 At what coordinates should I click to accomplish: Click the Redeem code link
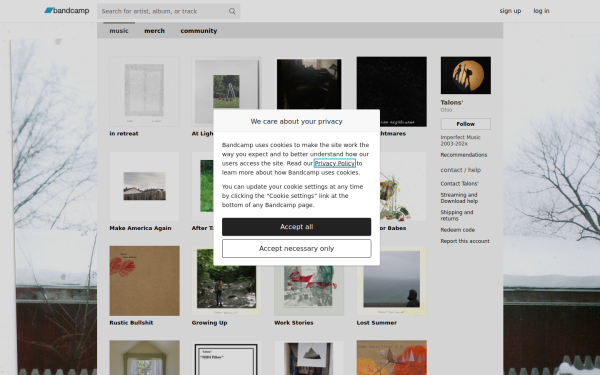(x=457, y=230)
